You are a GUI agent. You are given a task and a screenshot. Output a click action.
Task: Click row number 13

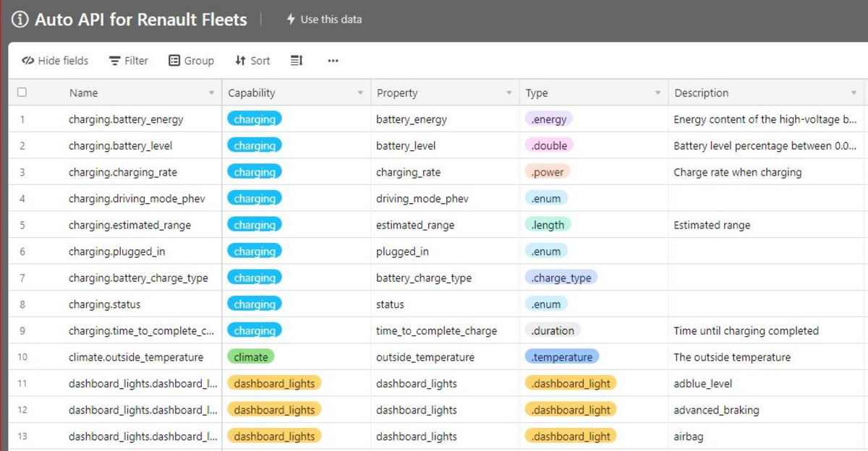point(22,436)
